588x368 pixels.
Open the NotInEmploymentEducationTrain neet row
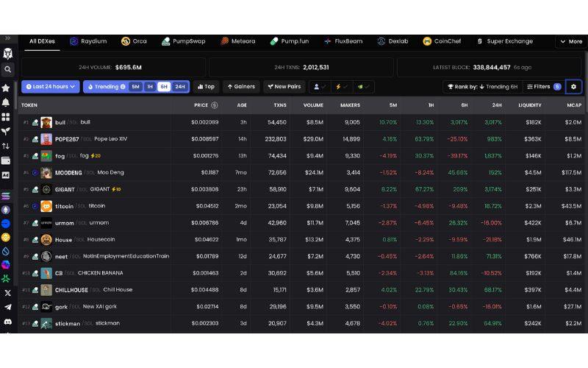click(x=301, y=256)
